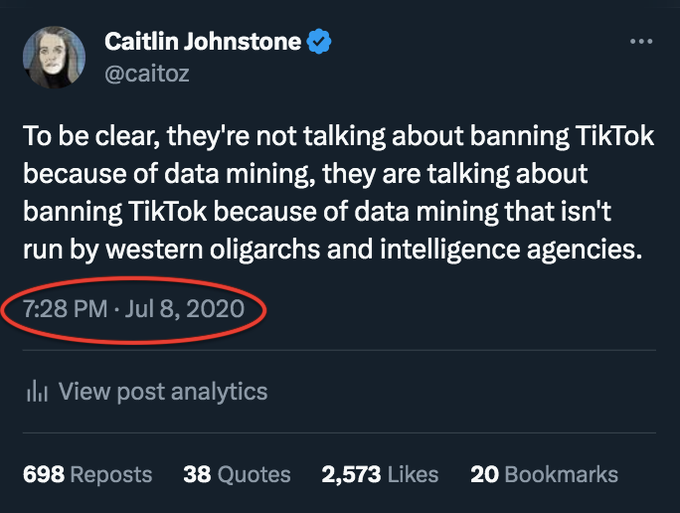Click the 7:28 PM timestamp
This screenshot has width=680, height=513.
click(x=65, y=309)
